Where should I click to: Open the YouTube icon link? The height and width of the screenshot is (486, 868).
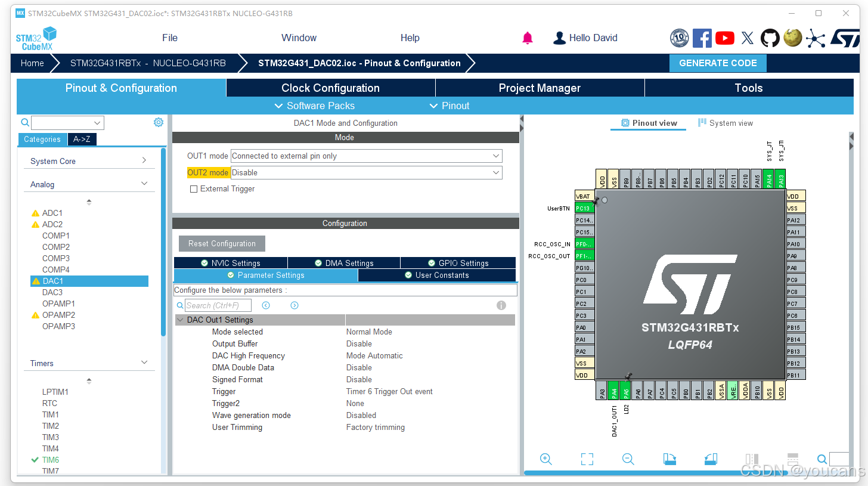coord(725,38)
